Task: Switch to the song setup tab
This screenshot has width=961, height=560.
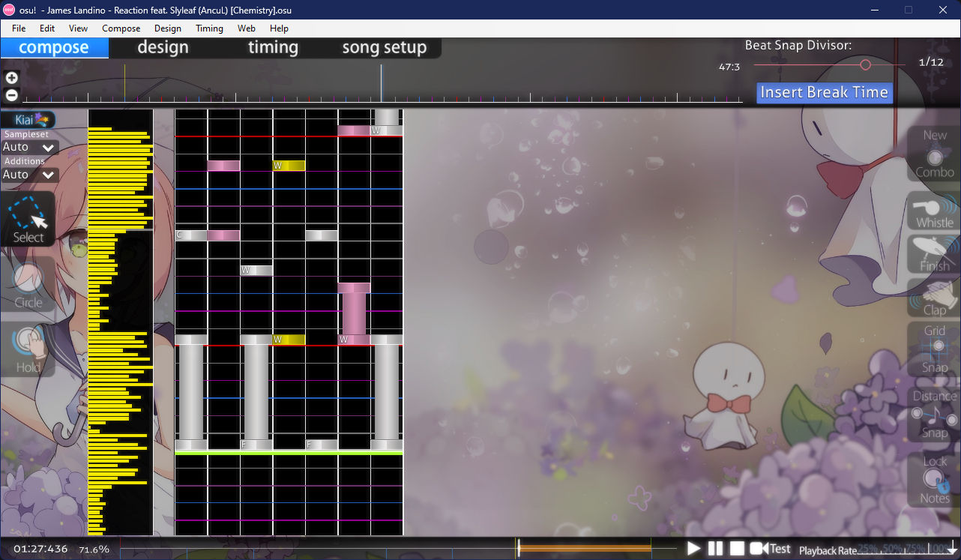Action: click(x=384, y=47)
